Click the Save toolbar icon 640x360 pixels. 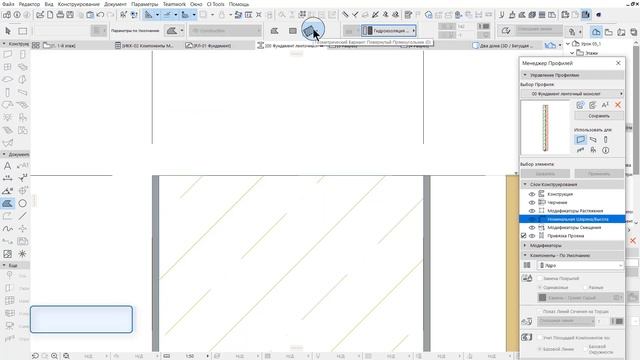coord(70,15)
